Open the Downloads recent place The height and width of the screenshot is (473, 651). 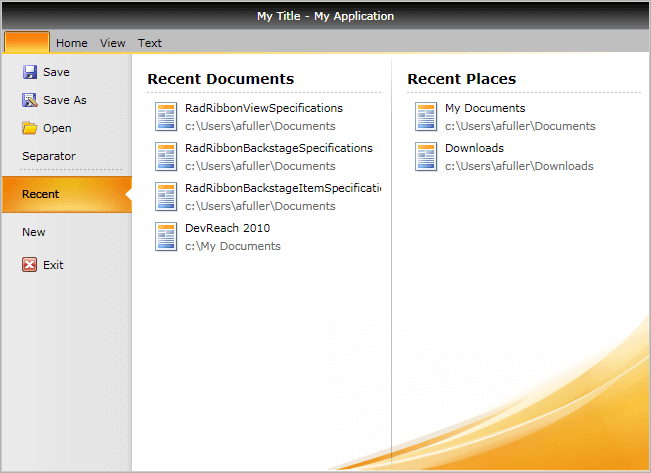pos(475,148)
